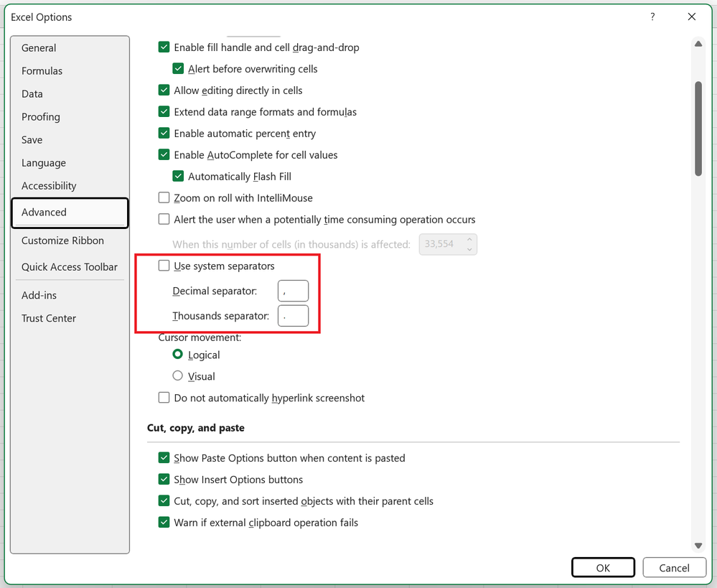The image size is (717, 588).
Task: Open the Formulas options category
Action: (70, 71)
